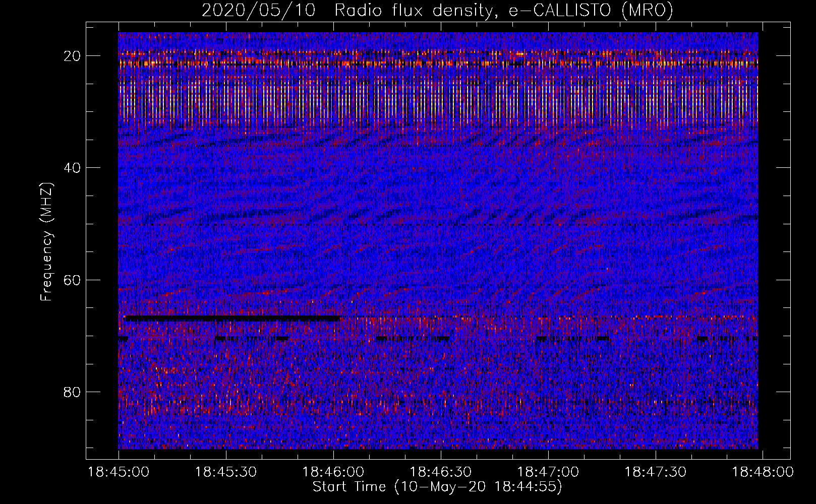This screenshot has width=816, height=504.
Task: Click the time tick label '18:48:00'
Action: click(763, 472)
